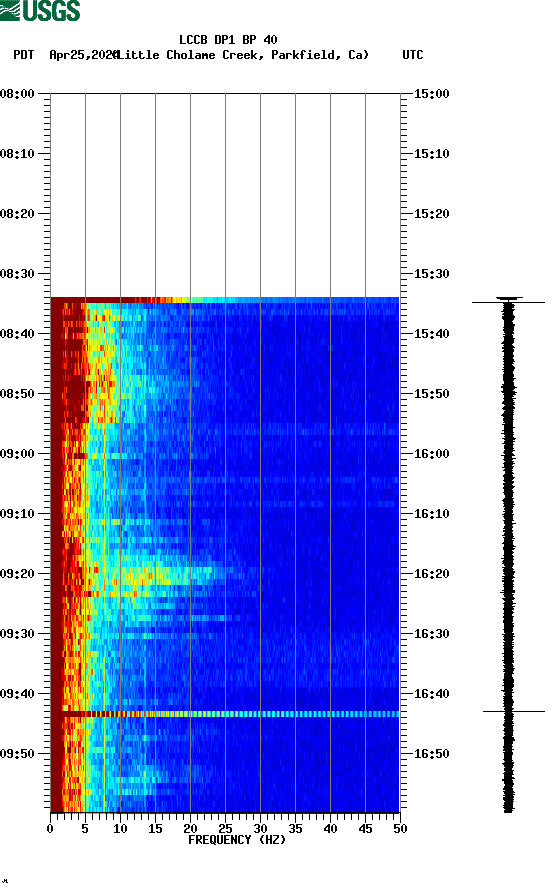Viewport: 552px width, 892px height.
Task: Click the 15:00 UTC axis label
Action: pos(431,93)
